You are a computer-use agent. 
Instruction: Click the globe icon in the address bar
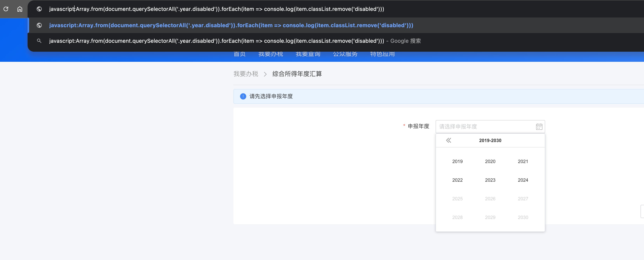tap(39, 9)
